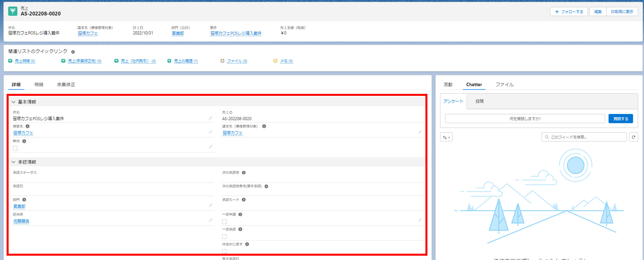Refresh the Chatter feed with reload icon
The width and height of the screenshot is (644, 260).
click(x=633, y=137)
